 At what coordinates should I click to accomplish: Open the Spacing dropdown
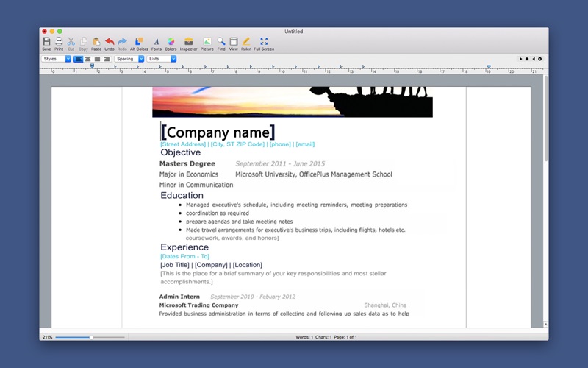[x=130, y=59]
